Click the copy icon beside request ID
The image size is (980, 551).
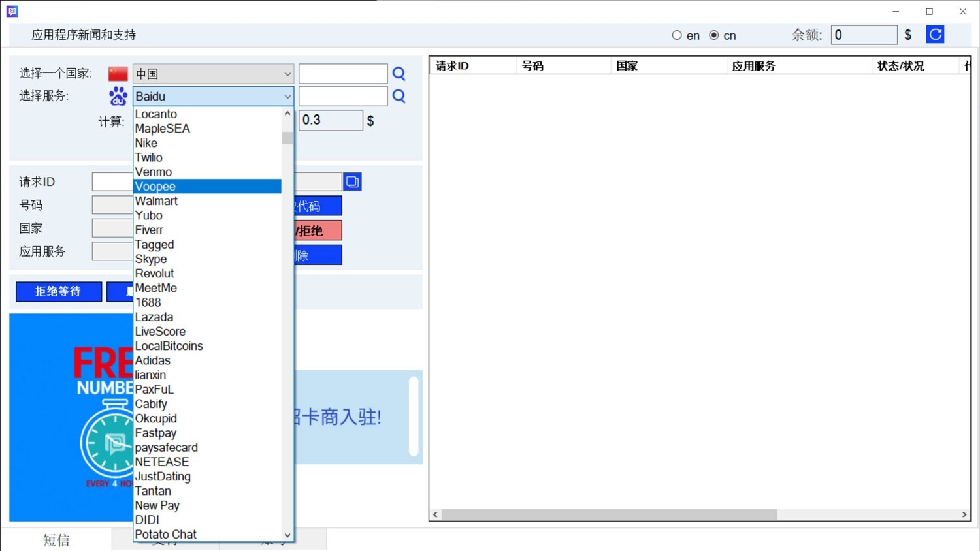point(352,181)
